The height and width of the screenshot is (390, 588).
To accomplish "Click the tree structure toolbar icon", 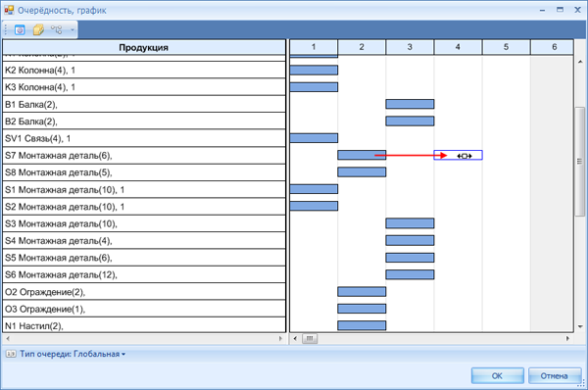I will pos(57,29).
